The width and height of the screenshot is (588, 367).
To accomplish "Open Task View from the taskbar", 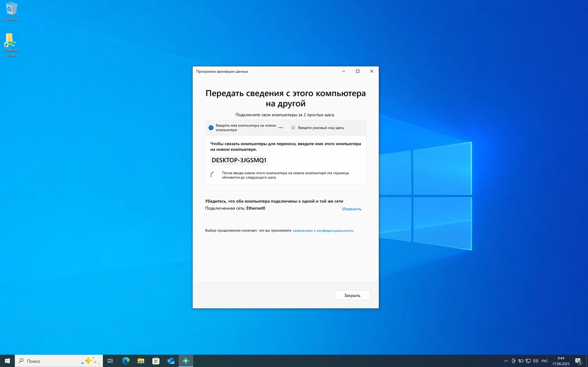I will coord(110,361).
